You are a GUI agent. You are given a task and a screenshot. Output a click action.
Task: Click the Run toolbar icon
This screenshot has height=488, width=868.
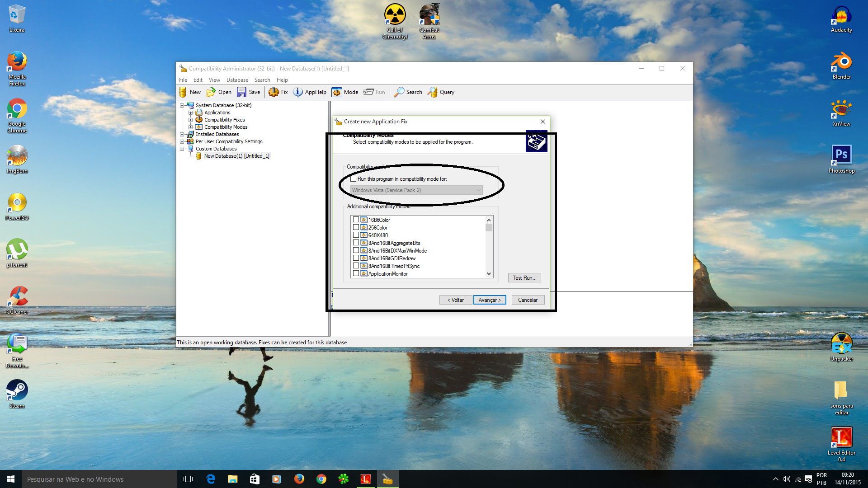[368, 92]
